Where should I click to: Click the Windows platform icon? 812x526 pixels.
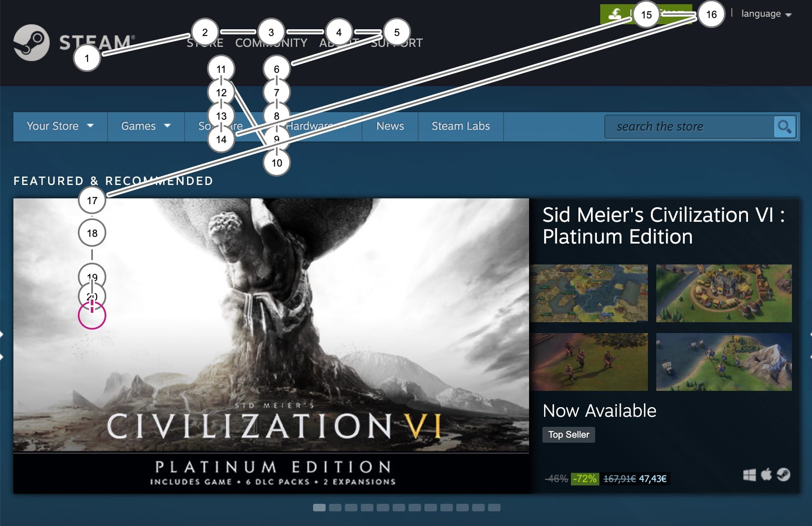coord(749,475)
